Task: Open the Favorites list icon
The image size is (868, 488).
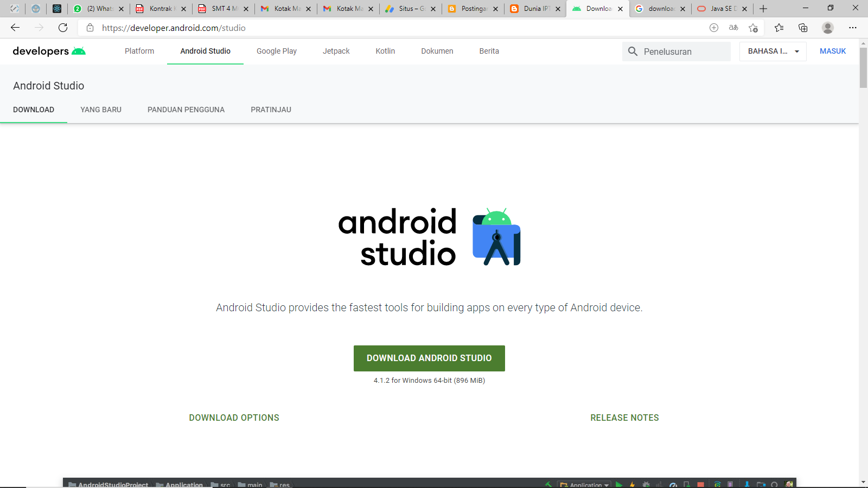Action: (779, 28)
